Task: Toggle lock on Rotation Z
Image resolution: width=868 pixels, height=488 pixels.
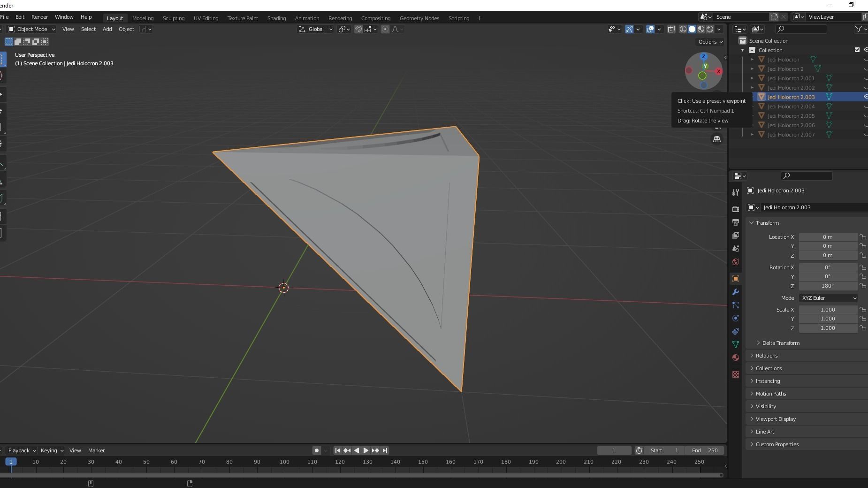Action: coord(863,286)
